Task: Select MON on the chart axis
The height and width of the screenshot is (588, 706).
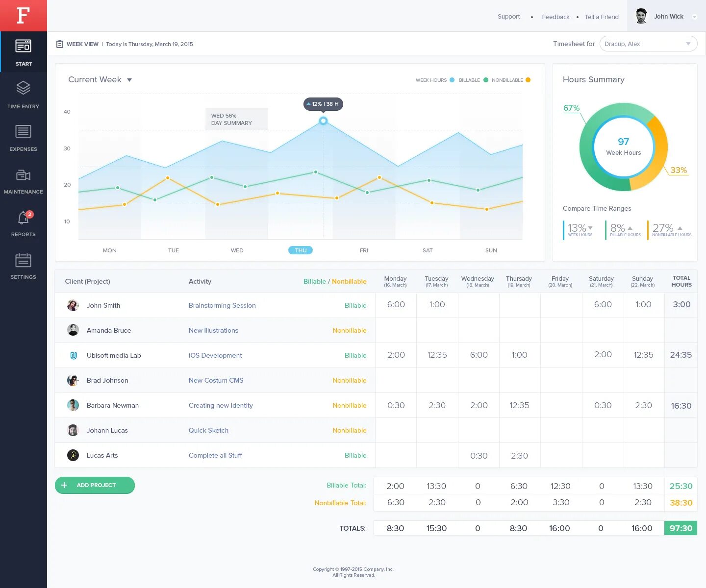Action: tap(110, 250)
